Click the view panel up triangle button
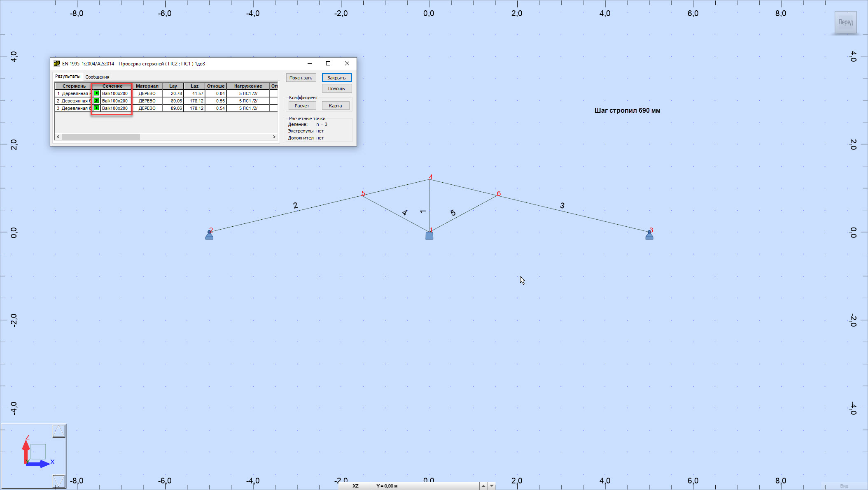The height and width of the screenshot is (490, 868). tap(59, 431)
